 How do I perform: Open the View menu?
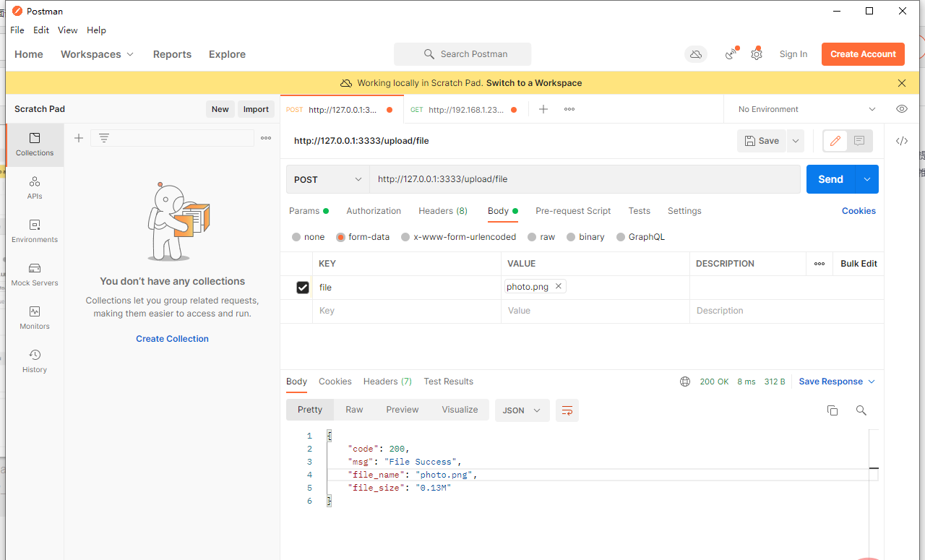pos(68,30)
